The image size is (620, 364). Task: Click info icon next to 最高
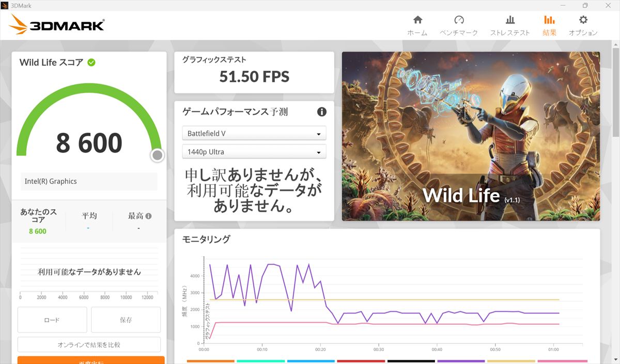[x=148, y=216]
